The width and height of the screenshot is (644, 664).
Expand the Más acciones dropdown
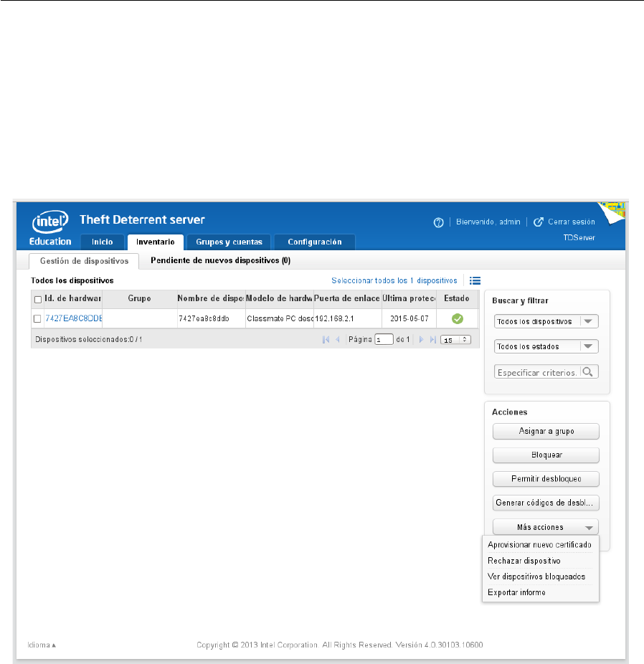[x=546, y=527]
